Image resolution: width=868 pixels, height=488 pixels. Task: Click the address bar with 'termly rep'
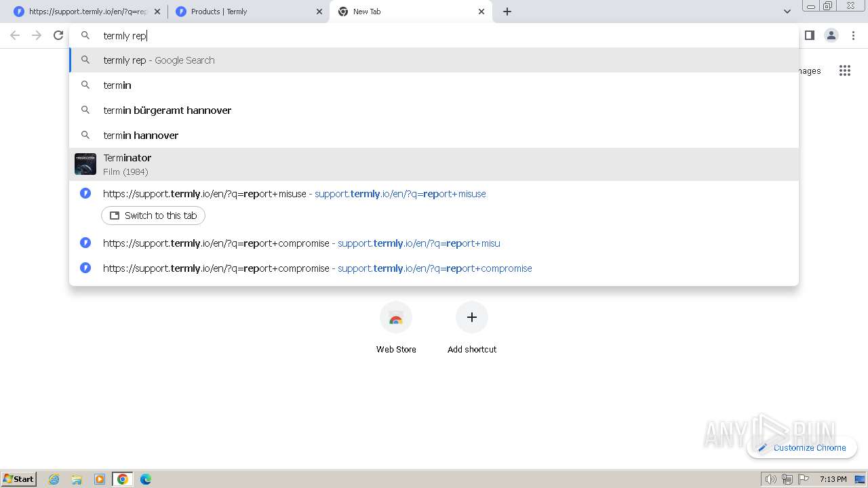[434, 35]
